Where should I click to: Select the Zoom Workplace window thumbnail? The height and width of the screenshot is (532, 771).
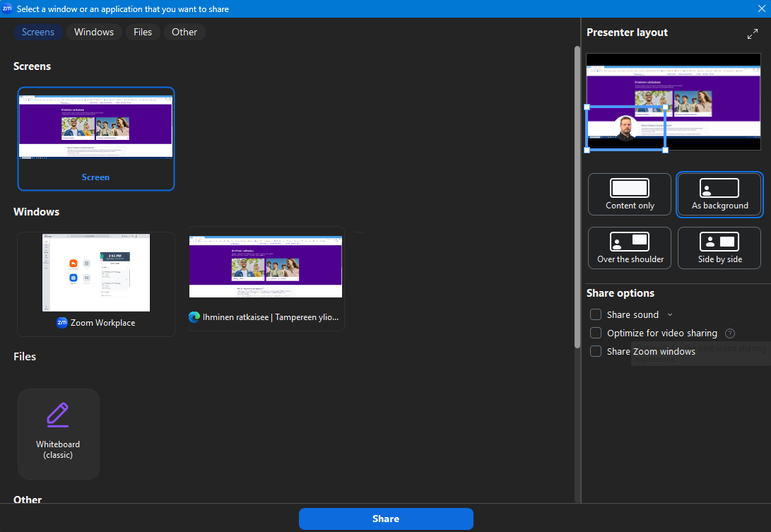(x=96, y=284)
